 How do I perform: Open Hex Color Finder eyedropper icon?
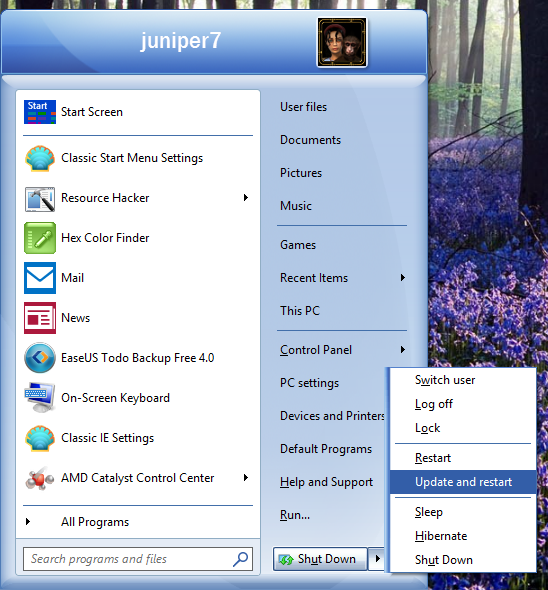[x=40, y=238]
